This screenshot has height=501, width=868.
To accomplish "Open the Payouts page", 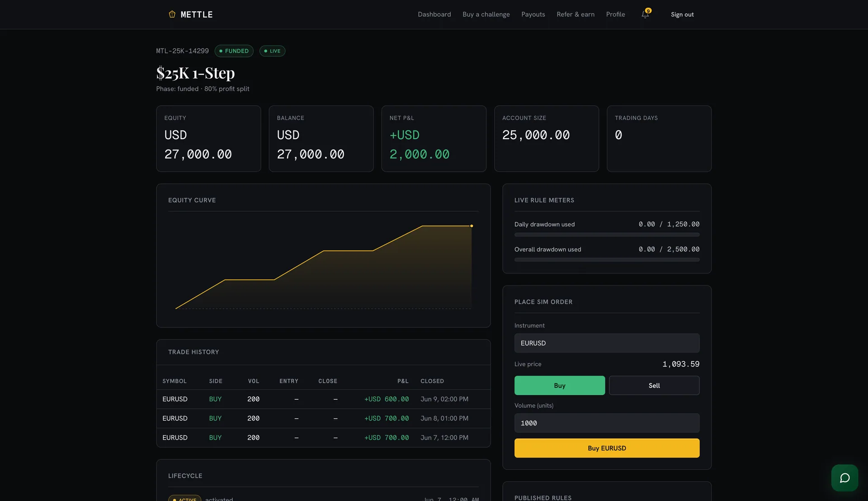I will 533,14.
